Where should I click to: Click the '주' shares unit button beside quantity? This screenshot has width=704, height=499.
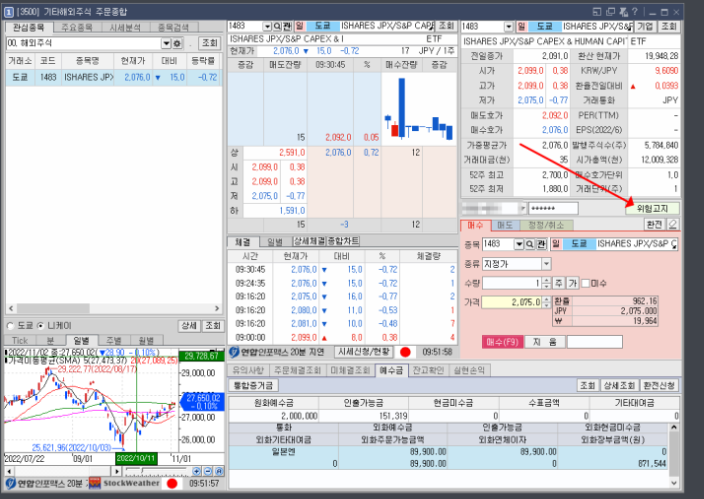pyautogui.click(x=559, y=283)
